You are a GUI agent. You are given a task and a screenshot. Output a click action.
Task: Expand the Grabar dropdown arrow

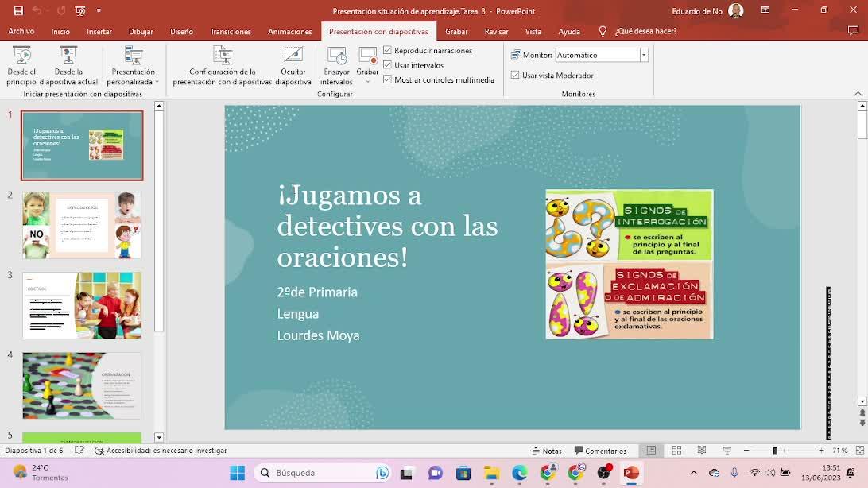tap(367, 81)
